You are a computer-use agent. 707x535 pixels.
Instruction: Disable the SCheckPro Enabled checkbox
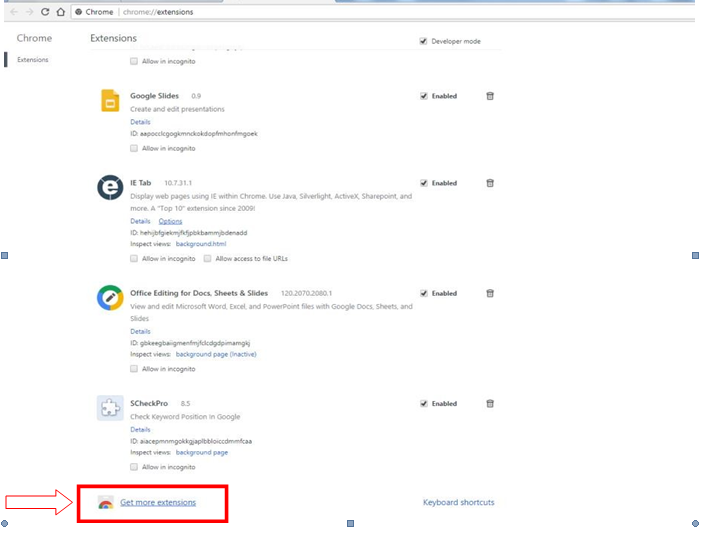tap(423, 403)
